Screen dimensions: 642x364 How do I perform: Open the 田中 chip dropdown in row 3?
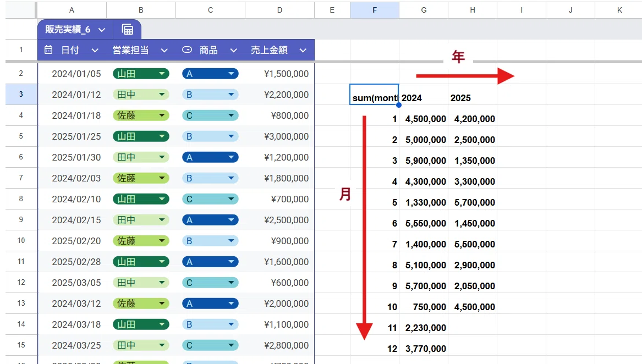[162, 95]
